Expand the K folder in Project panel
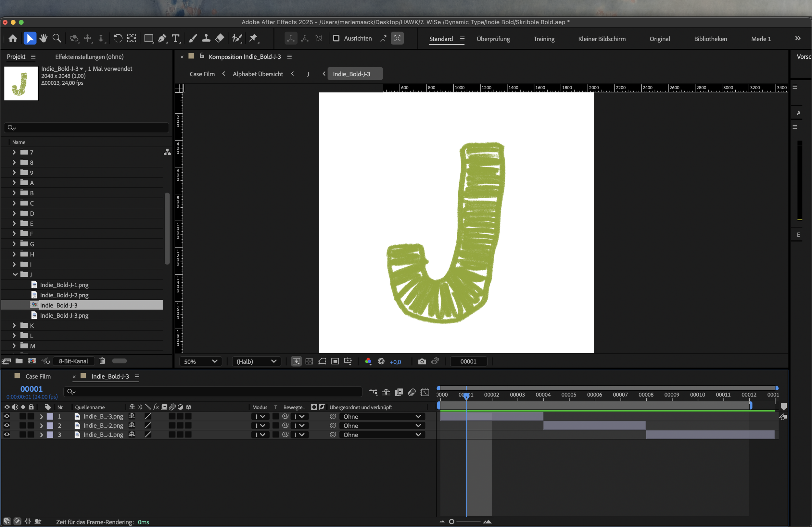Viewport: 812px width, 527px height. click(14, 325)
